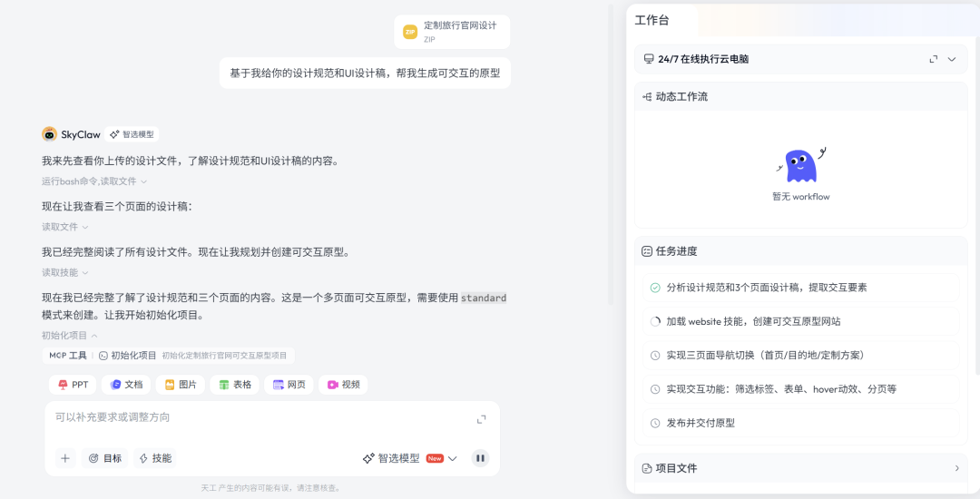Select the PPT creation shortcut
Image resolution: width=980 pixels, height=499 pixels.
73,385
